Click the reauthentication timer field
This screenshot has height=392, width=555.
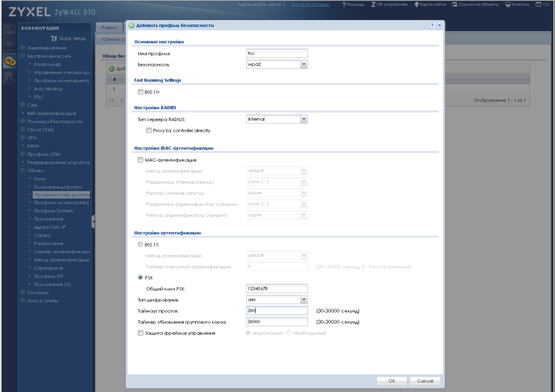[277, 267]
